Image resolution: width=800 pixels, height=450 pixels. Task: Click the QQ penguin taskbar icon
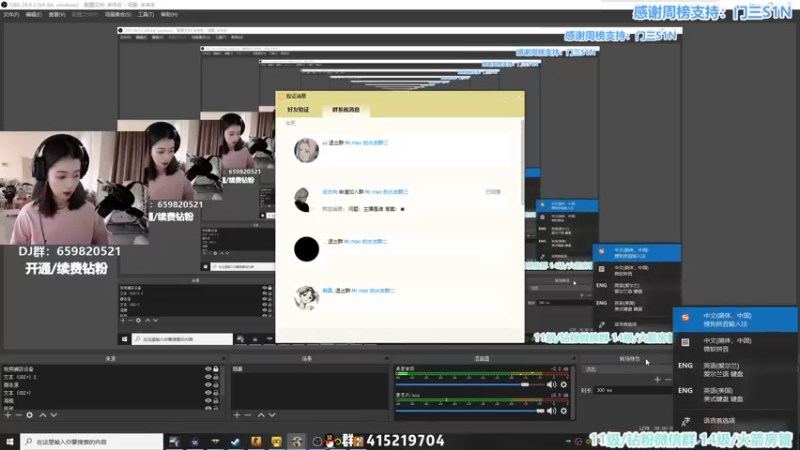[x=330, y=441]
